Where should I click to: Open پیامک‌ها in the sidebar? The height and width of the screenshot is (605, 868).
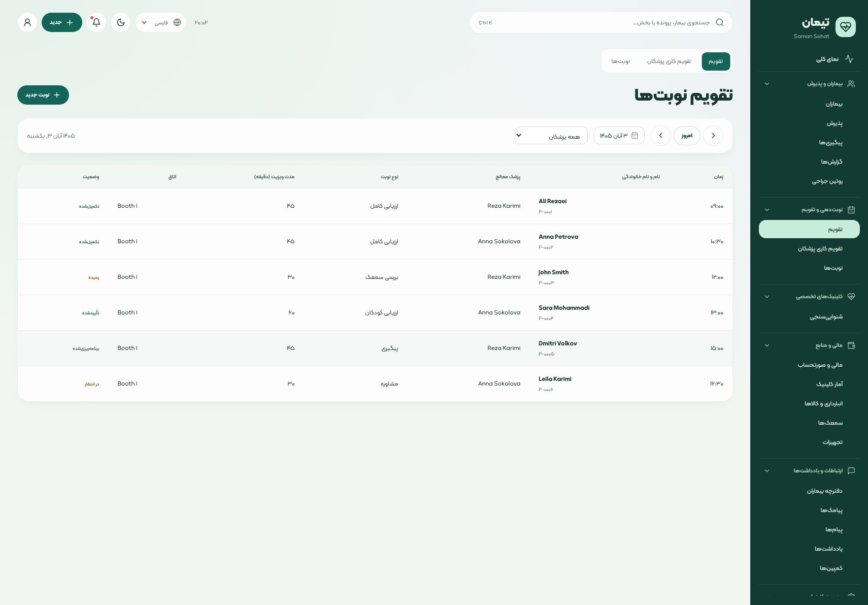pyautogui.click(x=809, y=511)
